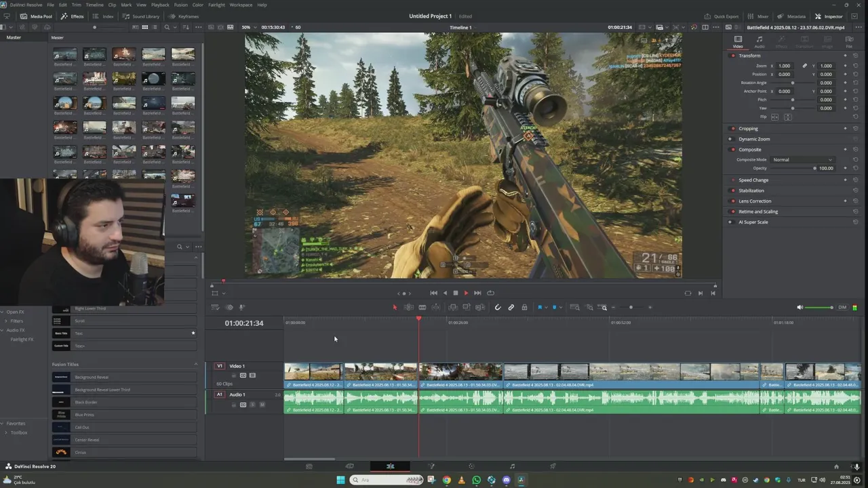The height and width of the screenshot is (488, 868).
Task: Click the speaker mute icon
Action: tap(800, 307)
